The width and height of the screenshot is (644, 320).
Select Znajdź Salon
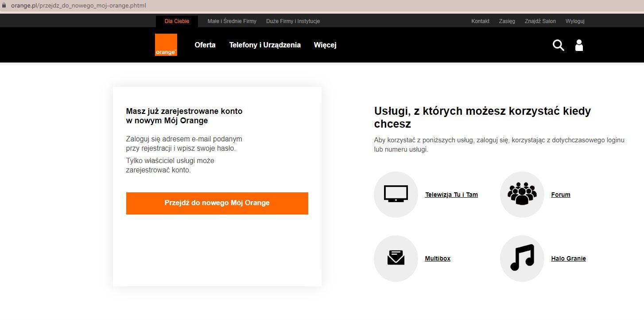click(540, 21)
